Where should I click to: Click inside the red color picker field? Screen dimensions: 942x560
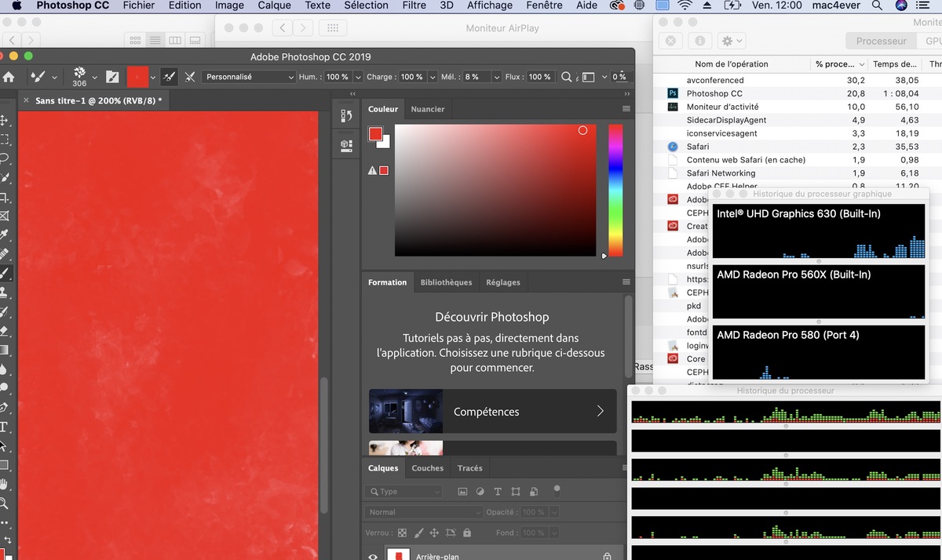pos(495,190)
